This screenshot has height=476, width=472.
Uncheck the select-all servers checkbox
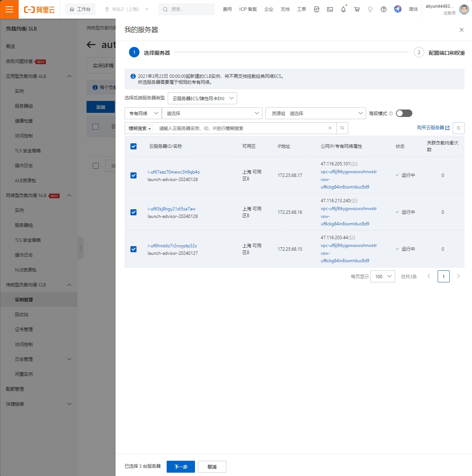click(x=133, y=146)
